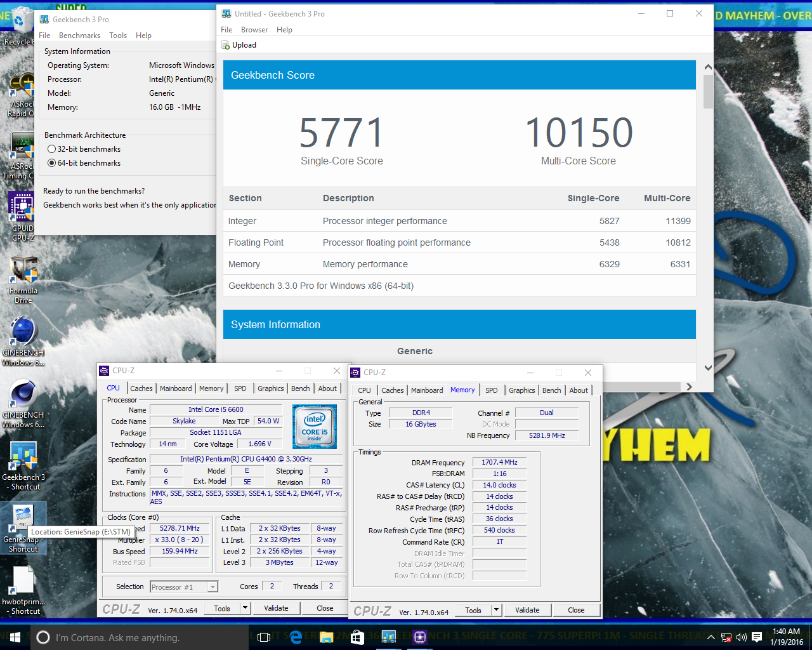Viewport: 812px width, 650px height.
Task: Click scroll down arrow in Geekbench results
Action: (708, 368)
